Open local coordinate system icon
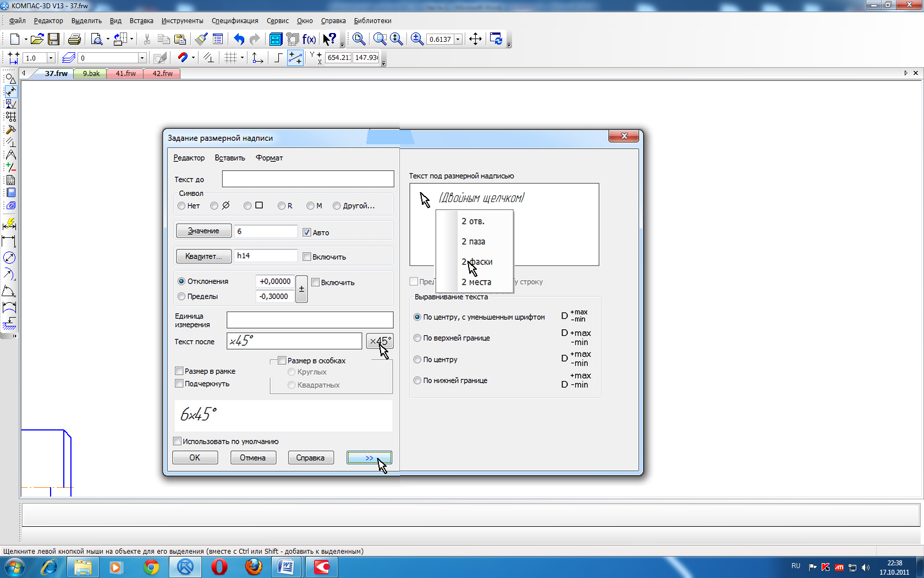This screenshot has height=578, width=924. coord(257,58)
